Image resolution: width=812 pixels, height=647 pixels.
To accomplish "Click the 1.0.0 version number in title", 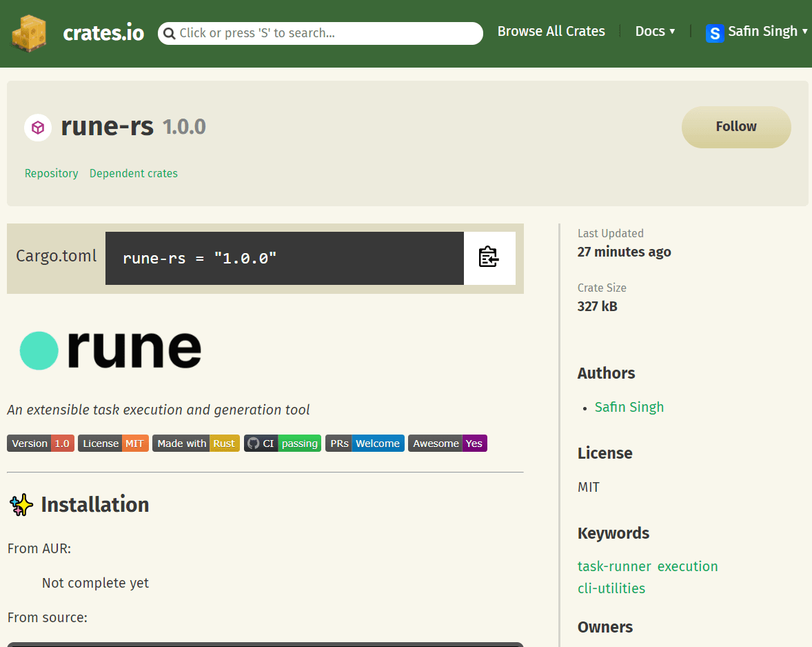I will [x=184, y=128].
